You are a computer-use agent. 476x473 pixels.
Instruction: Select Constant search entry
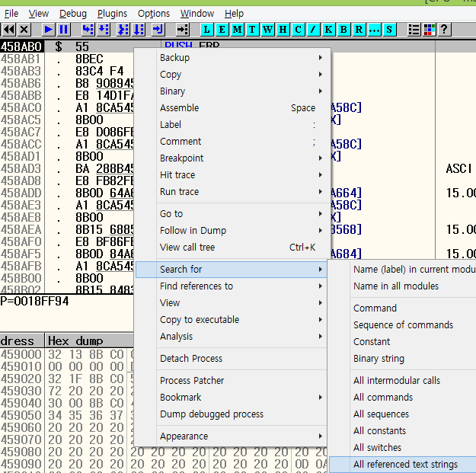[x=403, y=341]
